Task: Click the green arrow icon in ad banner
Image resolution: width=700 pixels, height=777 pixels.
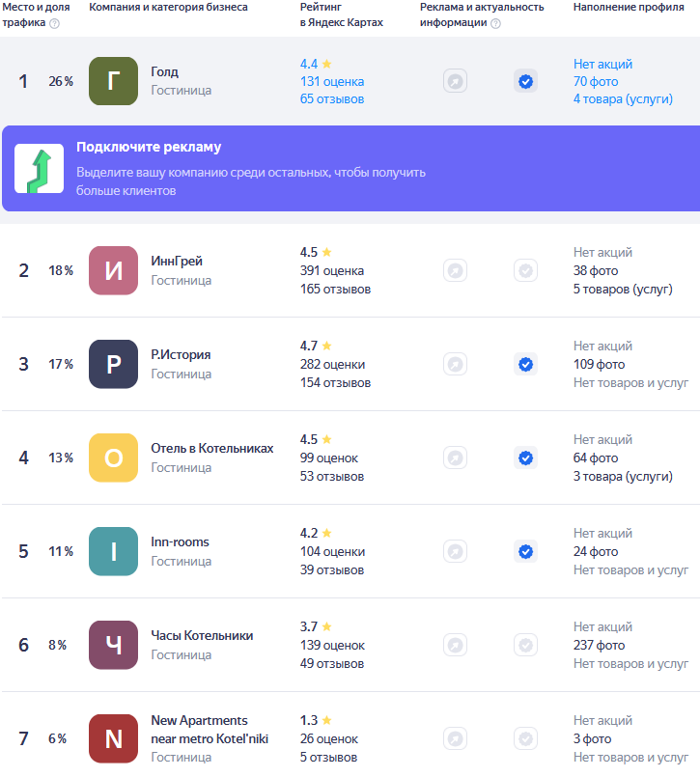Action: (x=40, y=169)
